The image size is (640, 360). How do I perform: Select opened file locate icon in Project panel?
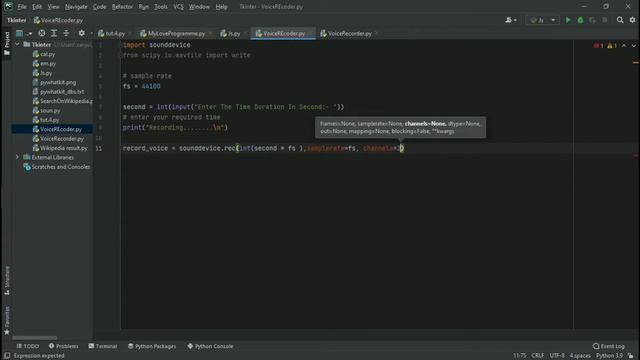coord(42,33)
